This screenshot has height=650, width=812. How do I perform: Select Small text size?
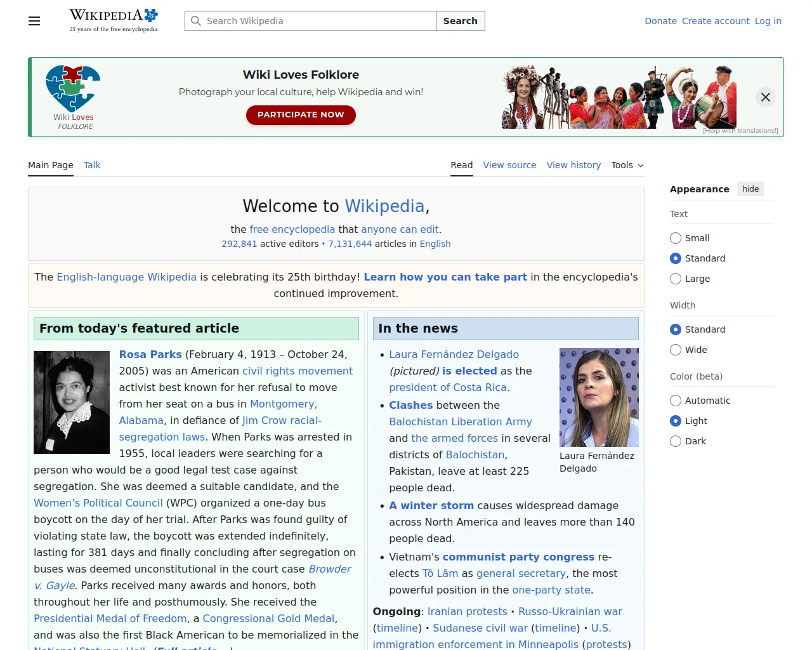pos(676,238)
